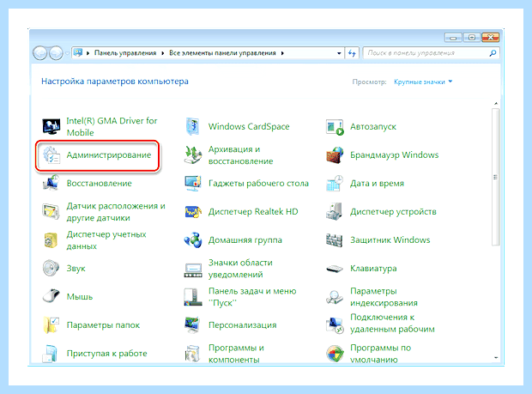Screen dimensions: 532x394
Task: Click the Персонализация icon
Action: tap(193, 324)
